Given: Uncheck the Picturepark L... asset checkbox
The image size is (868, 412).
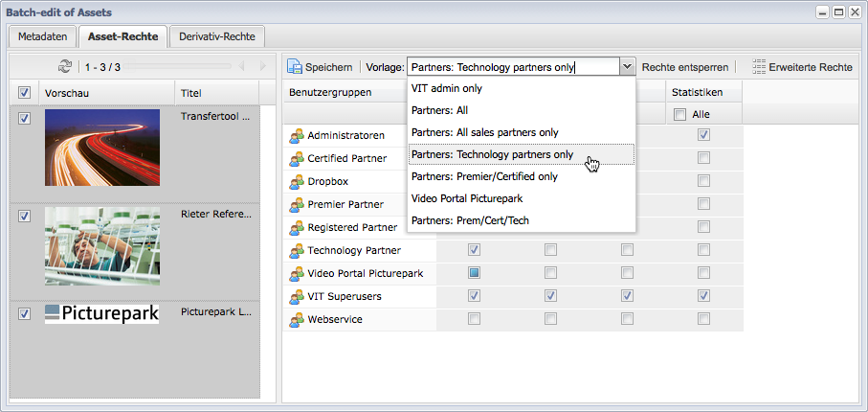Looking at the screenshot, I should [x=24, y=314].
